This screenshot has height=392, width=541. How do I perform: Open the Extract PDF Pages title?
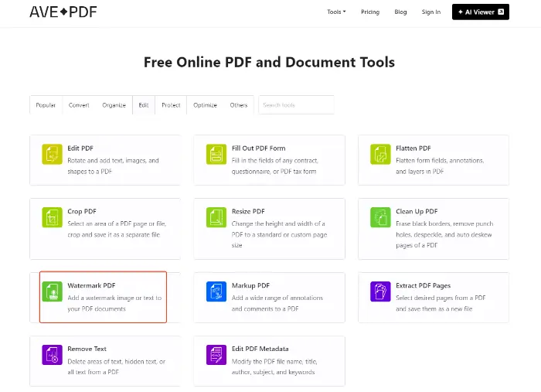pyautogui.click(x=423, y=286)
